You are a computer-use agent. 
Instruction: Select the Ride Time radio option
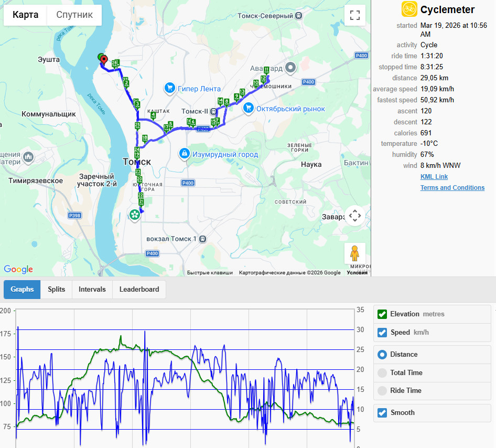[382, 391]
